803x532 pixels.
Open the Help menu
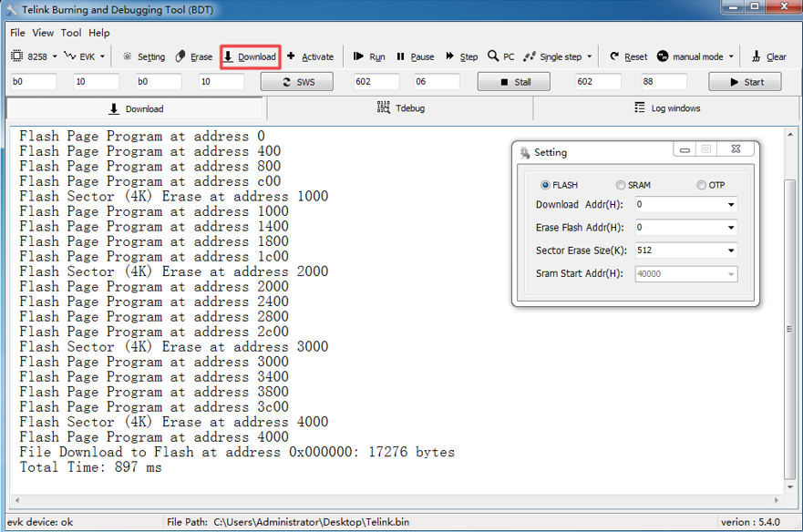tap(99, 33)
